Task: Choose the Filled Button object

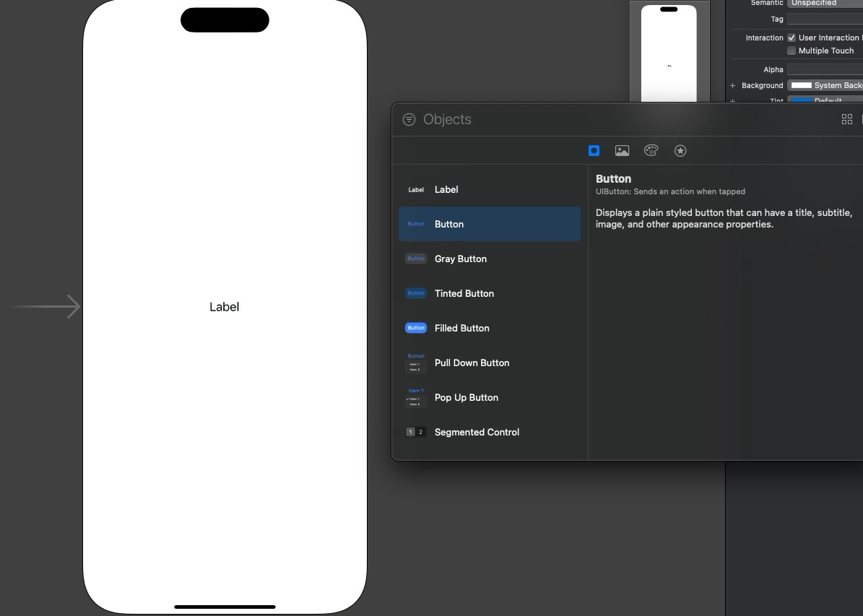Action: tap(490, 328)
